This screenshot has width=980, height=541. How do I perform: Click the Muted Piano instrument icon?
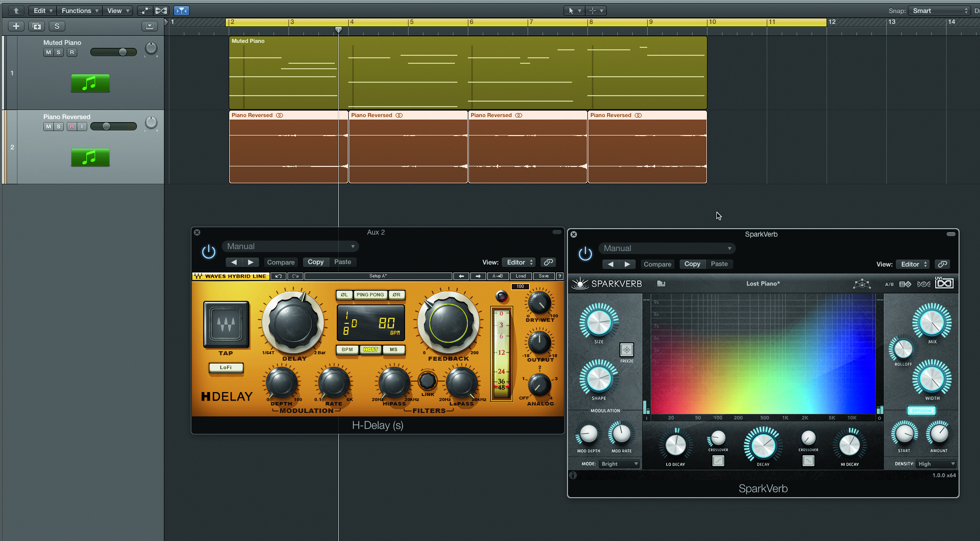point(90,83)
